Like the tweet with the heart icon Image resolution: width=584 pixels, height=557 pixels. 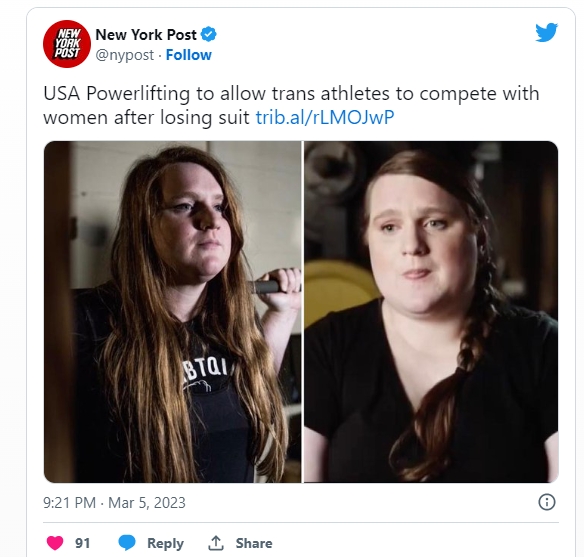coord(55,543)
